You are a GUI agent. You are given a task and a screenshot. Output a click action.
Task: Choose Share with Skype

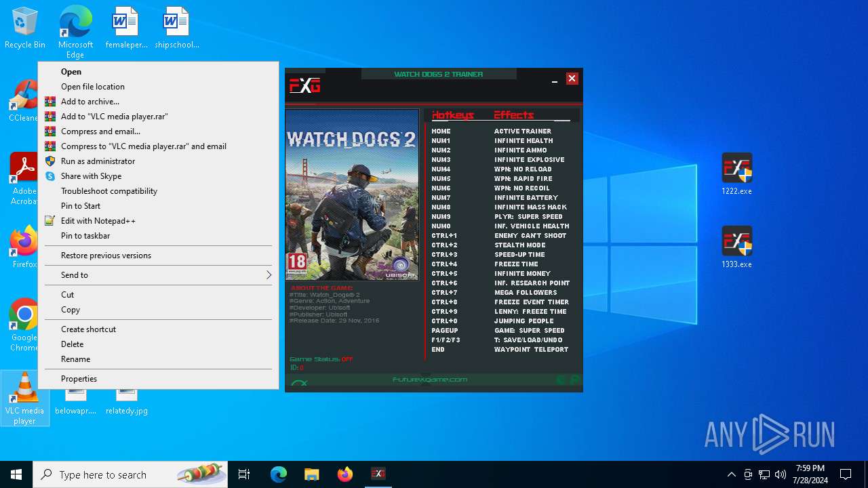click(158, 176)
